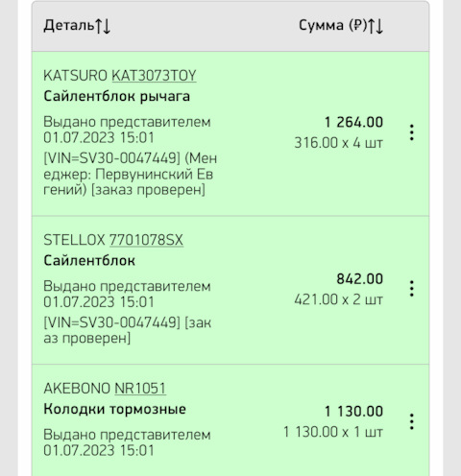Select the 421.00 x 2 шт quantity
461x476 pixels.
pos(339,299)
